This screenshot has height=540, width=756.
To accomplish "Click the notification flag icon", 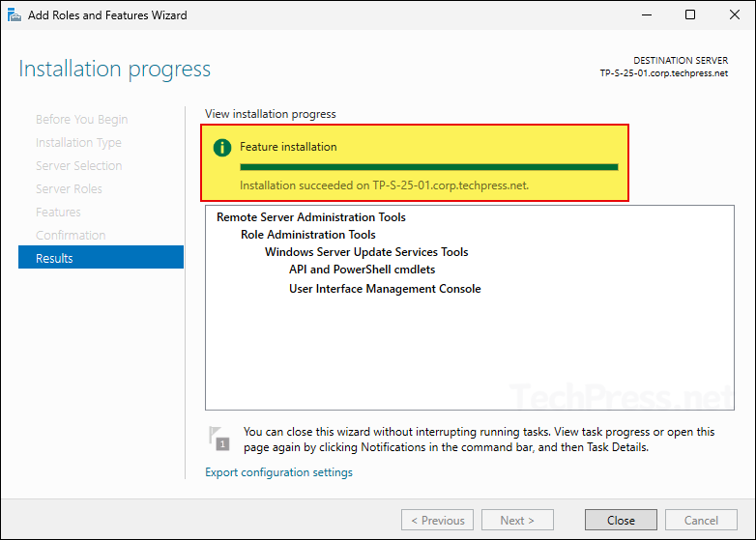I will pyautogui.click(x=219, y=439).
